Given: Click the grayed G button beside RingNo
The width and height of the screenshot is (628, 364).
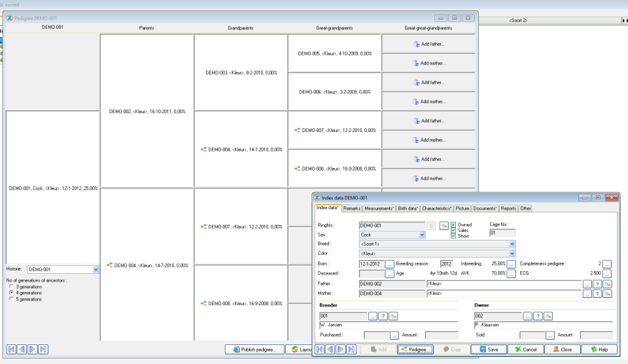Looking at the screenshot, I should tap(431, 225).
